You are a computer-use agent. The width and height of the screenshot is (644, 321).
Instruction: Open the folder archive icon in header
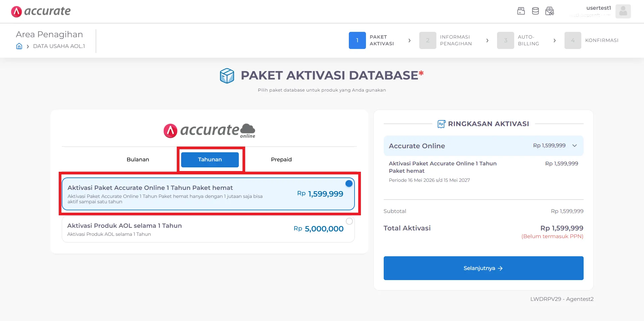pos(521,11)
